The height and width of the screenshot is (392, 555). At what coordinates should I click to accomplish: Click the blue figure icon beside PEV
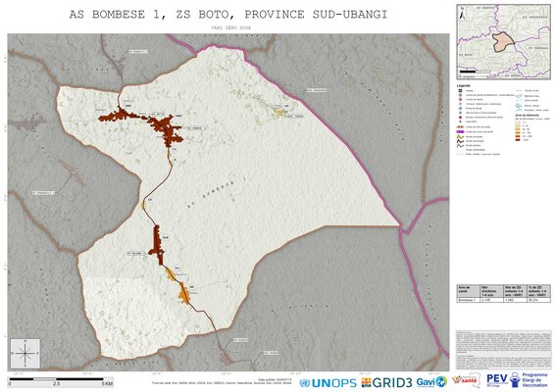(515, 380)
